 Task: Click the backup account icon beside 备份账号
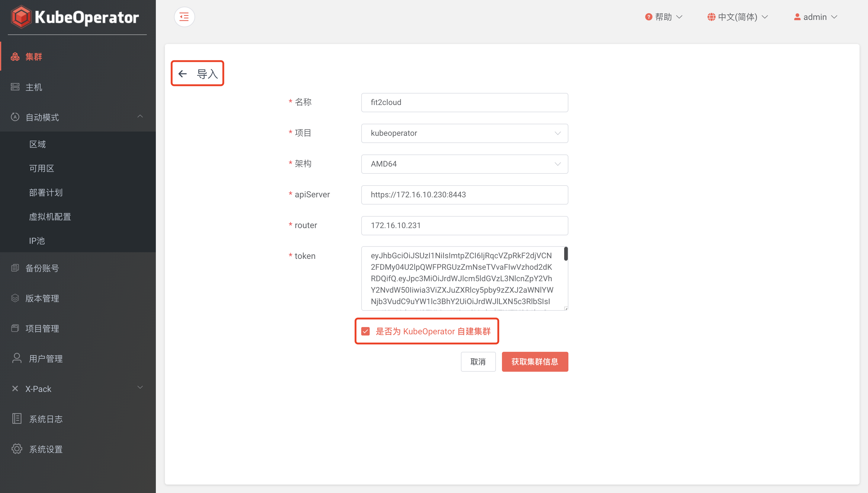15,268
